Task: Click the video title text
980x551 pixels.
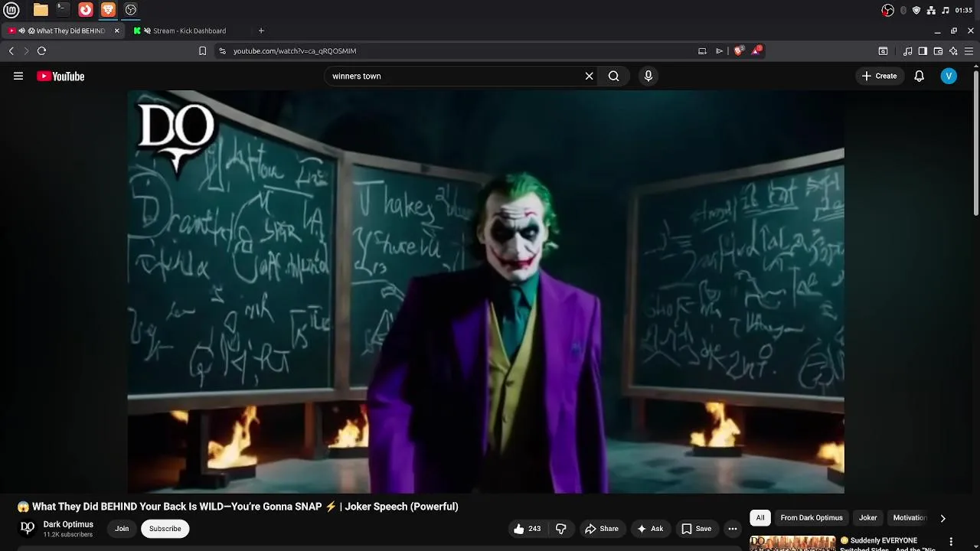Action: pos(237,507)
